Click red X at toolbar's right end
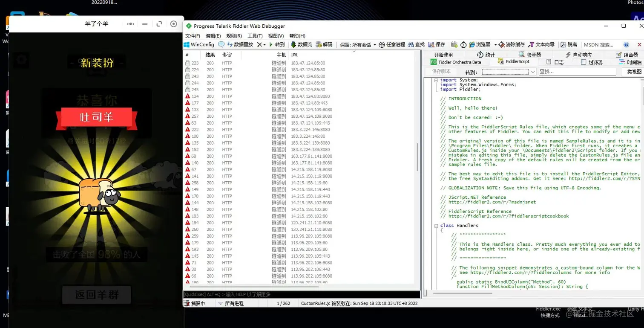 [639, 44]
